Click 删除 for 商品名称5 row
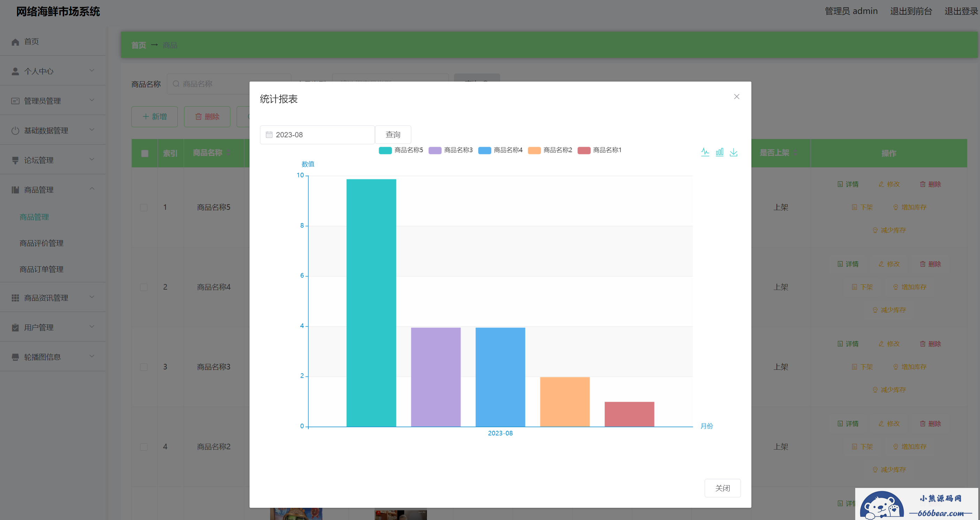Viewport: 980px width, 520px height. 930,184
